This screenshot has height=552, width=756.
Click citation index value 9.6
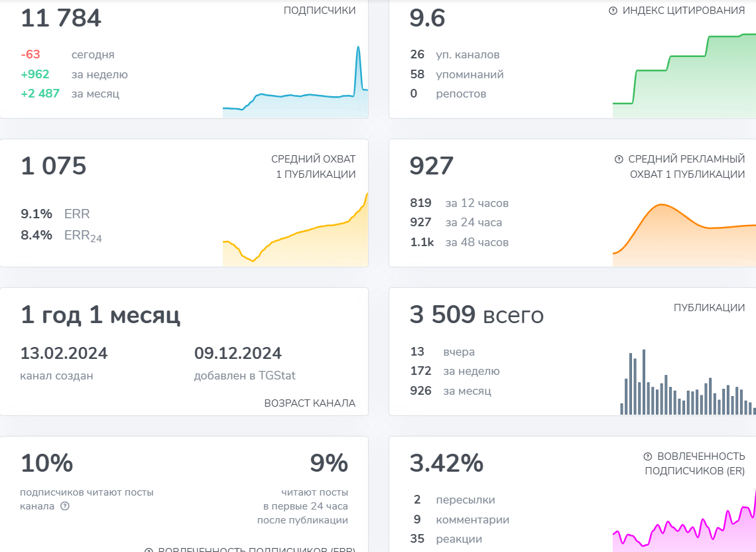[427, 19]
